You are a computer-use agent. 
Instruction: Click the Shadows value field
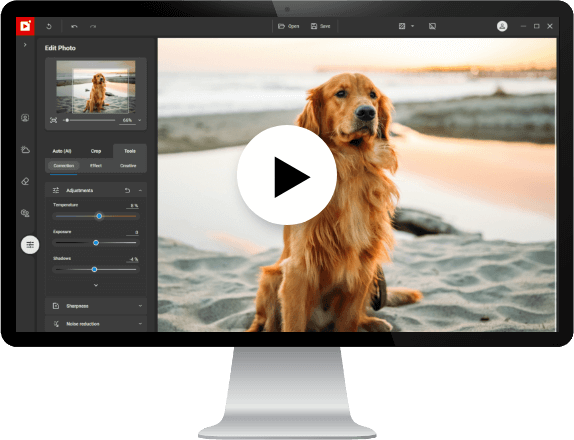(x=132, y=259)
